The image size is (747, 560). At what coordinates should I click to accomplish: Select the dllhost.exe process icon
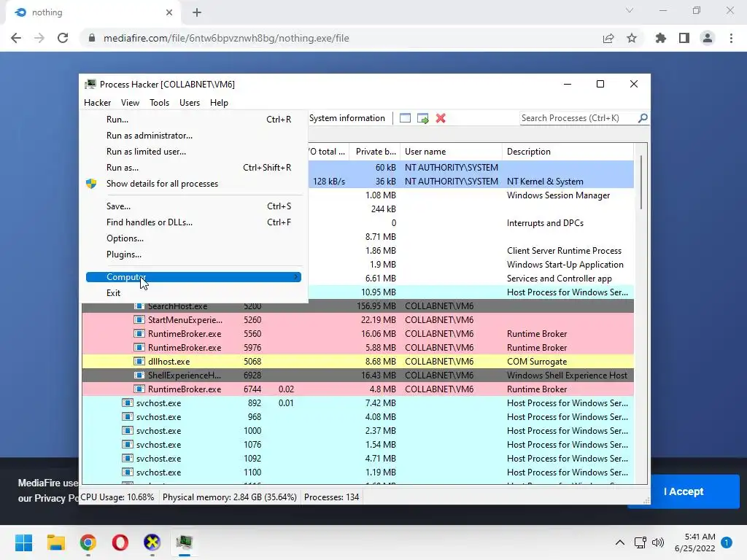(139, 362)
